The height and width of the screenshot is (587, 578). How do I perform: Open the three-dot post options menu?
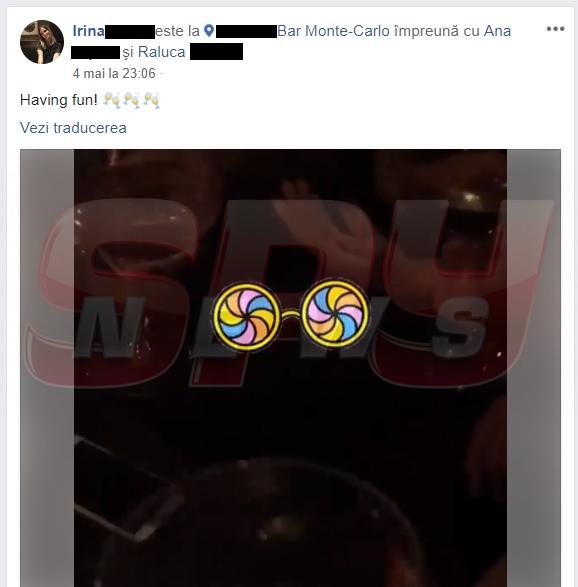coord(555,29)
